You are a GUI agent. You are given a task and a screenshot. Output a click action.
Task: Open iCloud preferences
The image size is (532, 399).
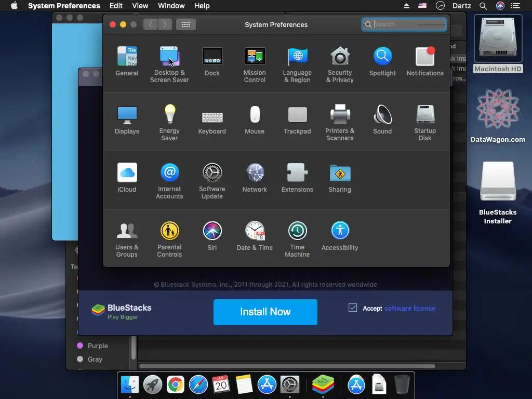127,178
